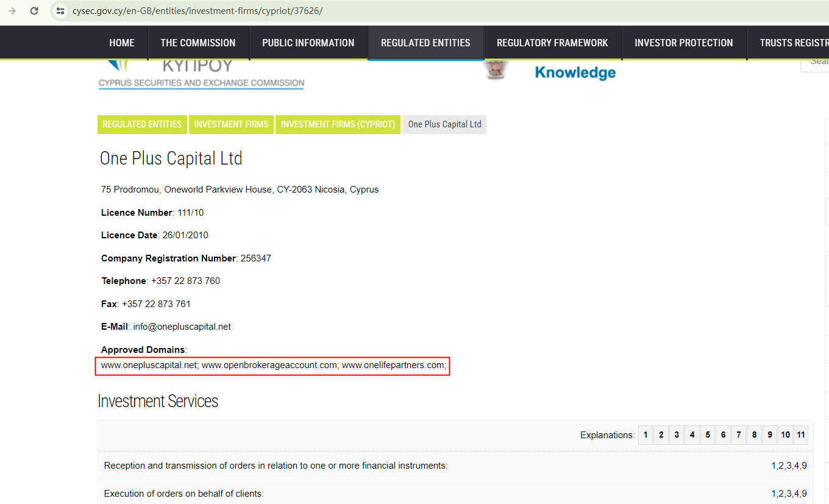Show explanation number 5
Screen dimensions: 829x504
pyautogui.click(x=708, y=435)
